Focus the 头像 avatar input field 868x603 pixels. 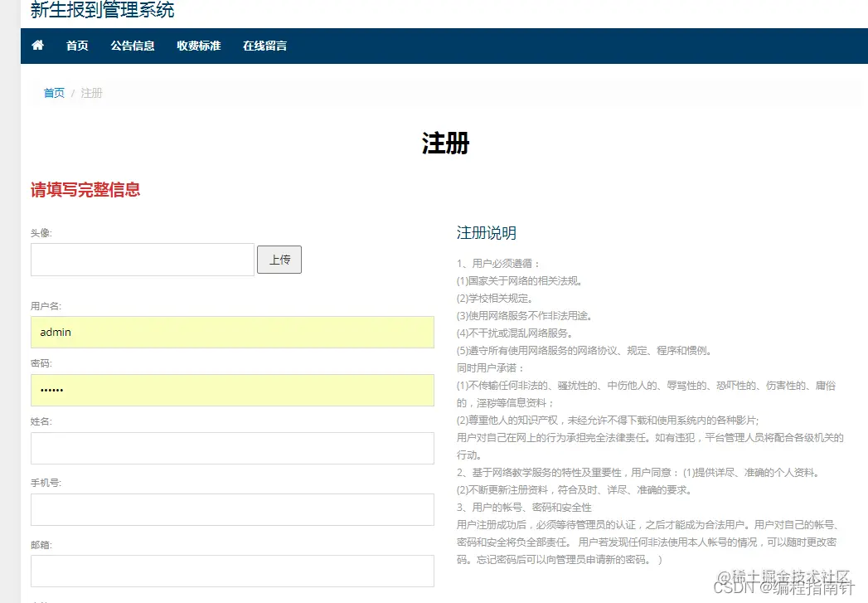[143, 260]
